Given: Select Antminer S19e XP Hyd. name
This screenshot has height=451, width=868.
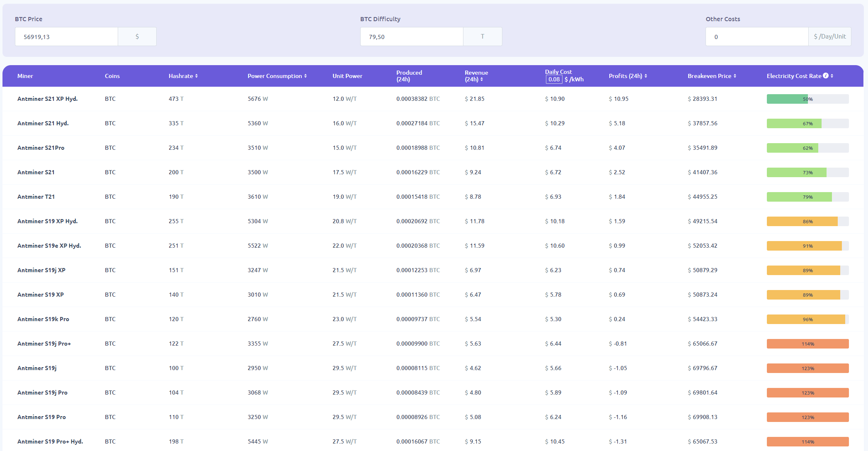Looking at the screenshot, I should (x=49, y=246).
